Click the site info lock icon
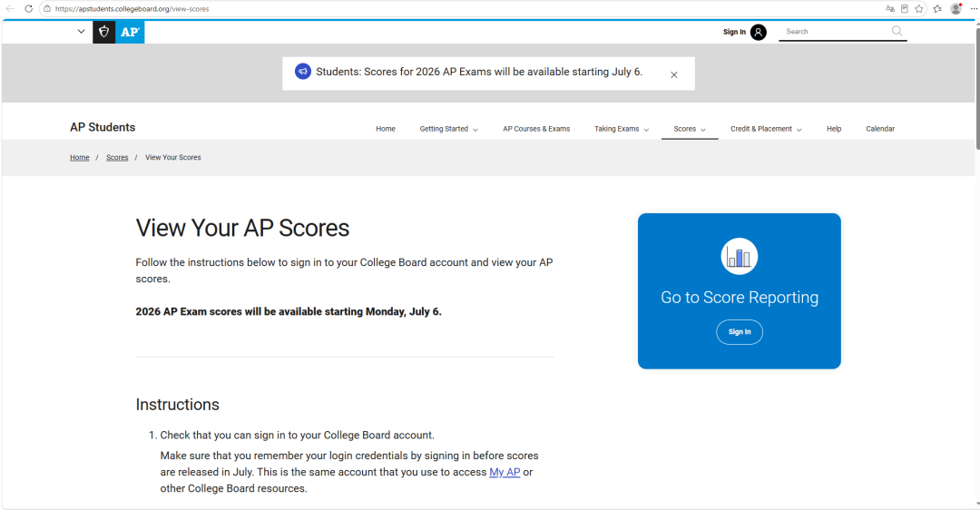 (x=47, y=9)
